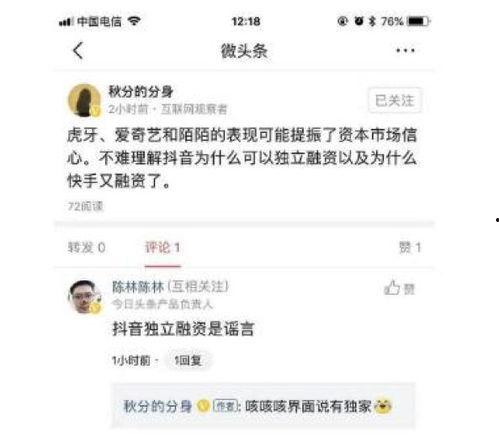This screenshot has height=448, width=499.
Task: Tap the thumbs-up icon on 陈林陈林's comment
Action: click(x=392, y=288)
